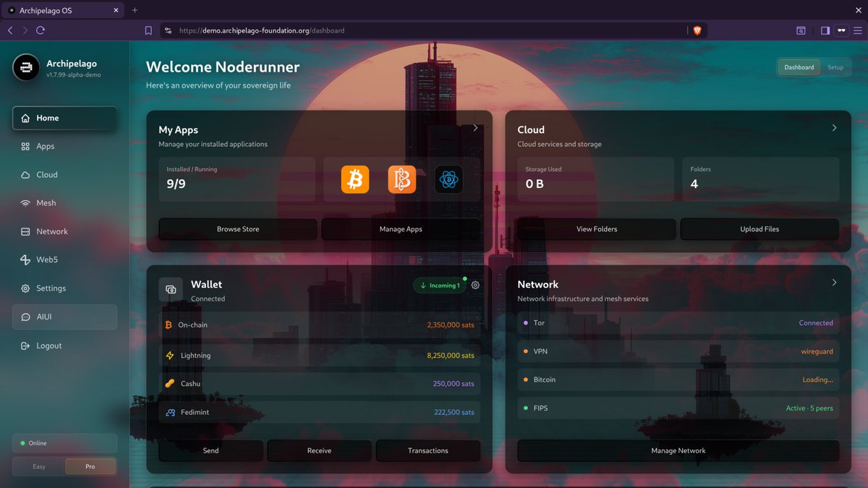Open the Apps menu item
Screen dimensions: 868x488
[x=64, y=147]
